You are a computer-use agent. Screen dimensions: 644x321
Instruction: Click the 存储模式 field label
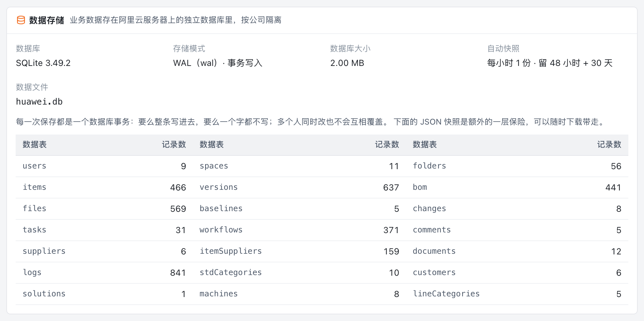189,49
